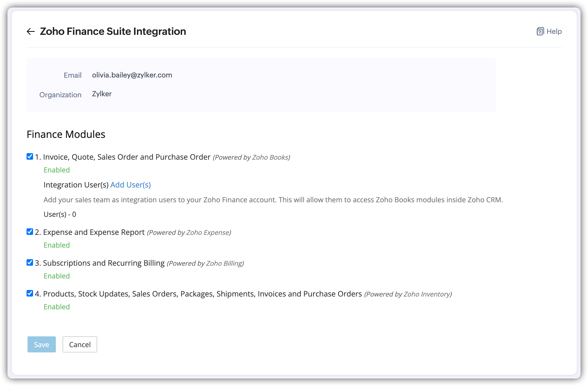Open the Add User(s) link
This screenshot has height=386, width=588.
click(130, 185)
